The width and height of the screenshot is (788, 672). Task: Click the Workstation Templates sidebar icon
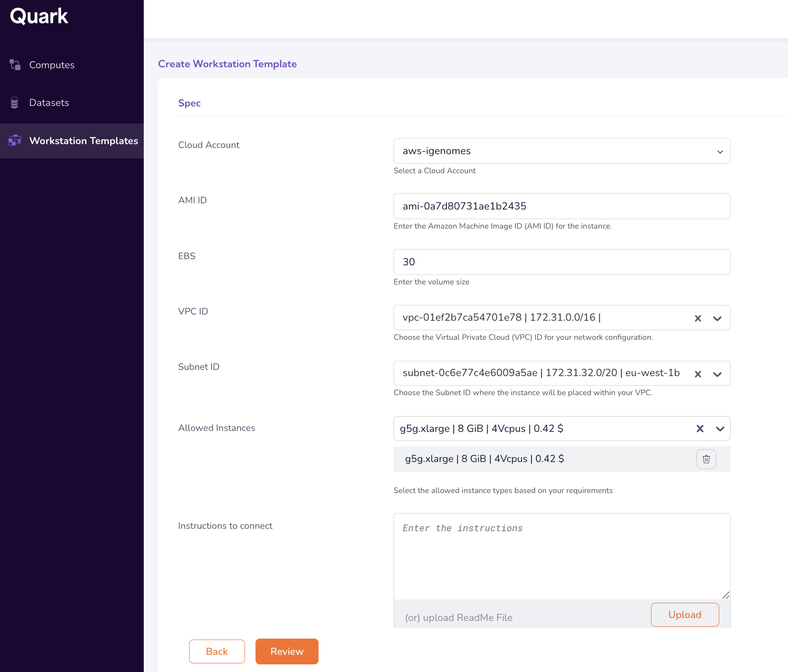[x=15, y=140]
